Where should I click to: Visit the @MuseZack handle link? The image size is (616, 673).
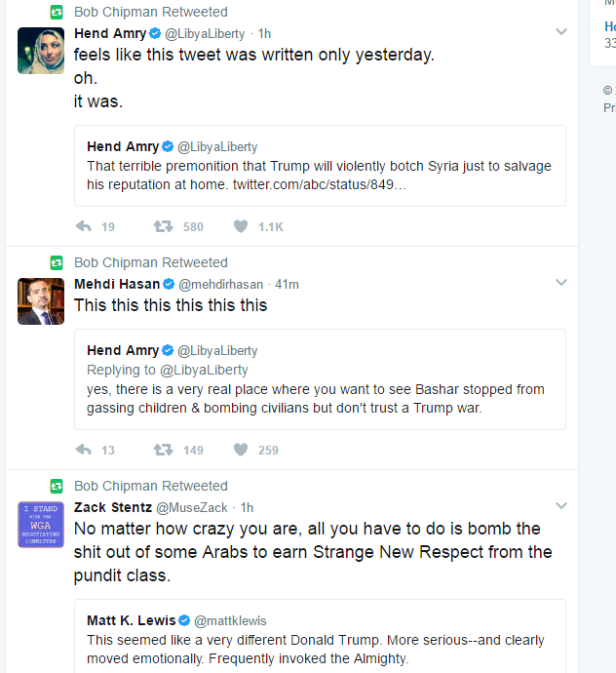(192, 507)
